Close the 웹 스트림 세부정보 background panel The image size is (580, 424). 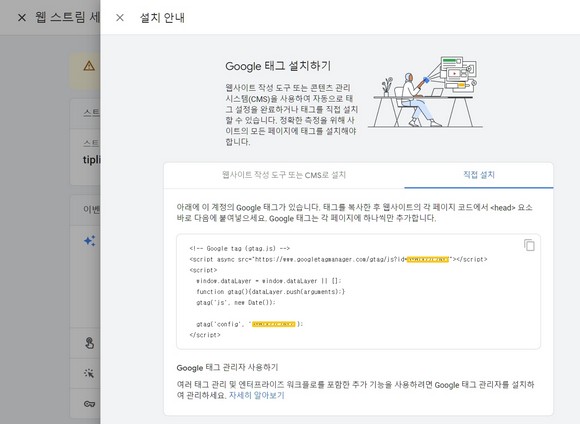[22, 17]
